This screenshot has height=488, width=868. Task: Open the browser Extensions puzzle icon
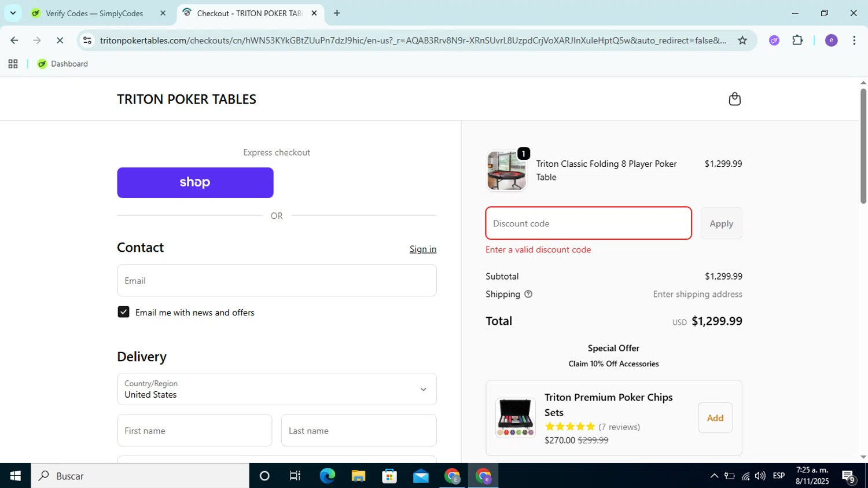797,41
